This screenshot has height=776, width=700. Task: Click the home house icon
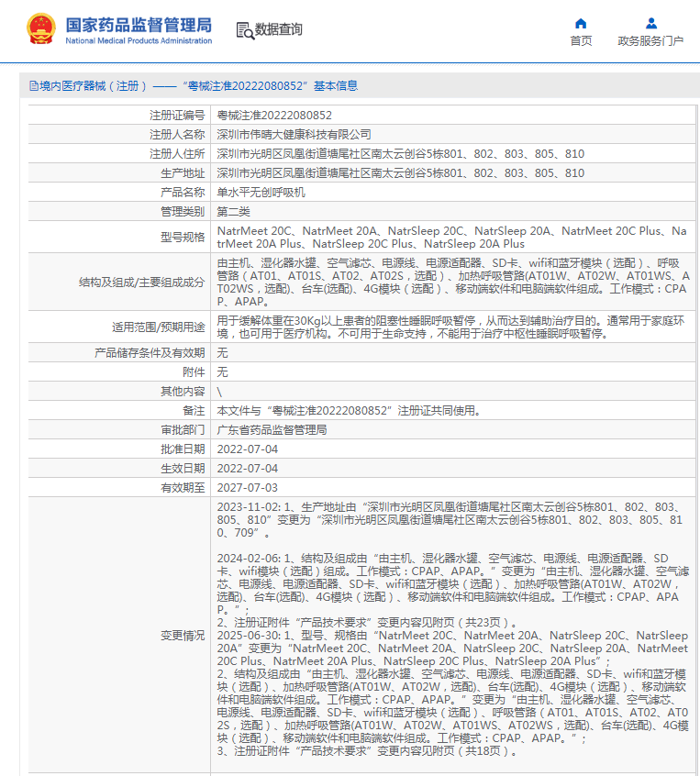[581, 23]
